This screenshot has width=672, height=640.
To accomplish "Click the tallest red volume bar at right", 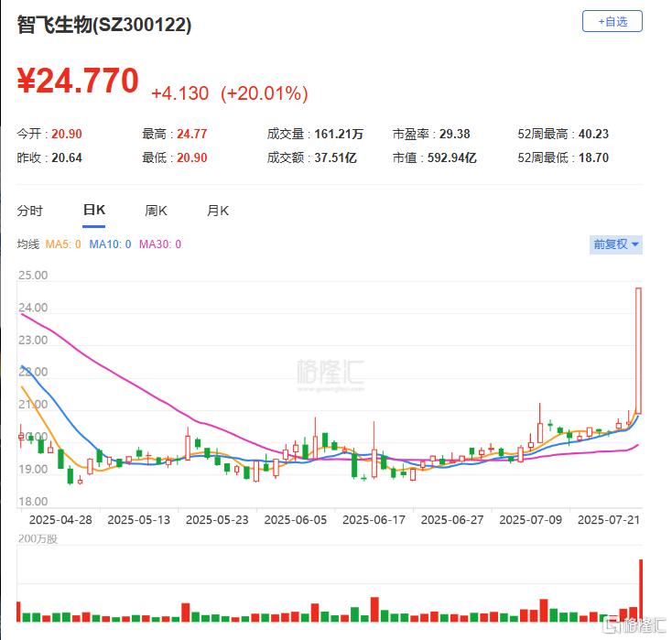I will coord(641,591).
